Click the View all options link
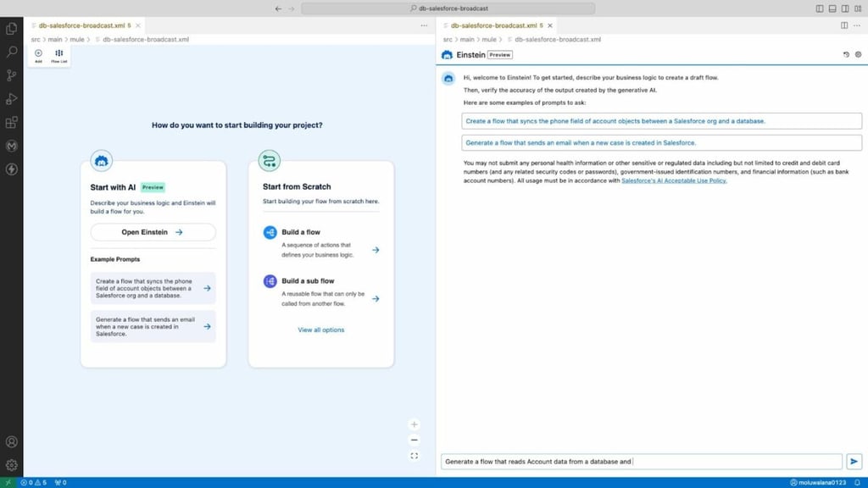 [x=321, y=330]
